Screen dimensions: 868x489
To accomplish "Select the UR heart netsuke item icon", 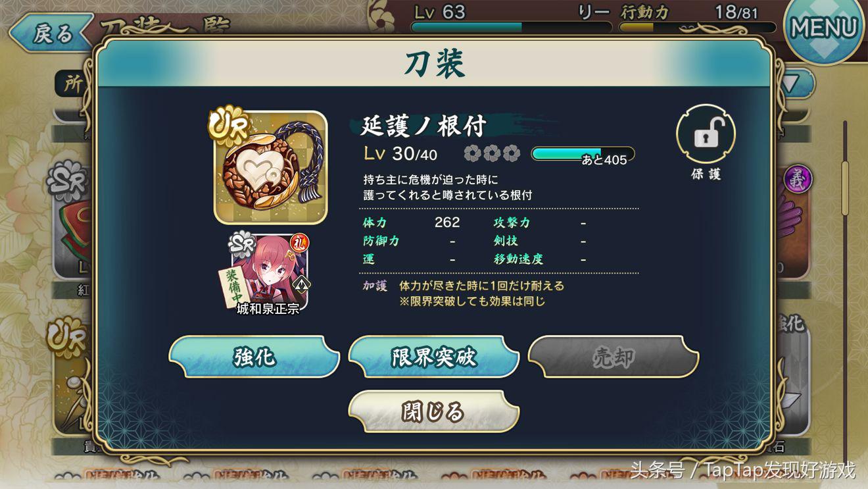I will coord(270,167).
